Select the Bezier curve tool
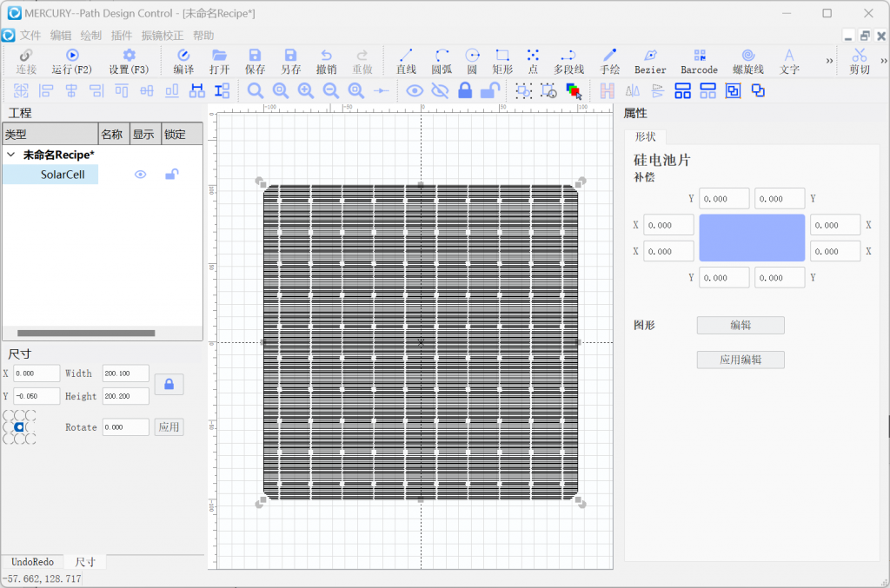This screenshot has width=890, height=588. (x=650, y=62)
